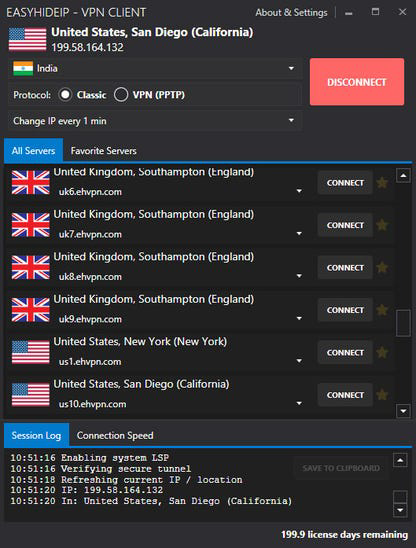Click log line "Refreshing current IP / location"
Image resolution: width=416 pixels, height=548 pixels.
[x=126, y=480]
